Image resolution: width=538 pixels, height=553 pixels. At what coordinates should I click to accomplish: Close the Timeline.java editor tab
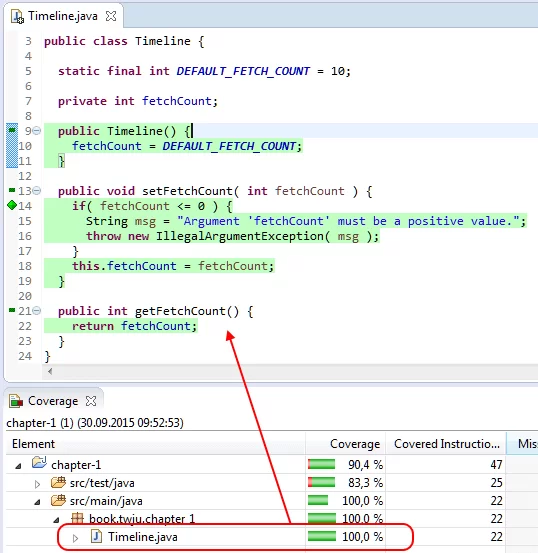tap(111, 16)
